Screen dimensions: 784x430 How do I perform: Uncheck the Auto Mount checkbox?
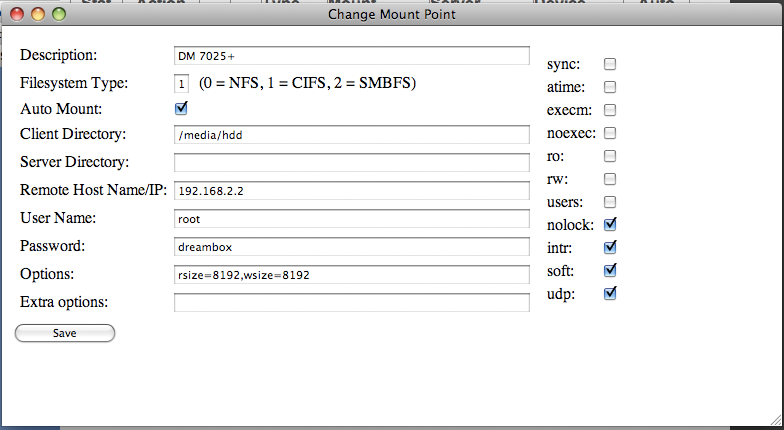[181, 108]
